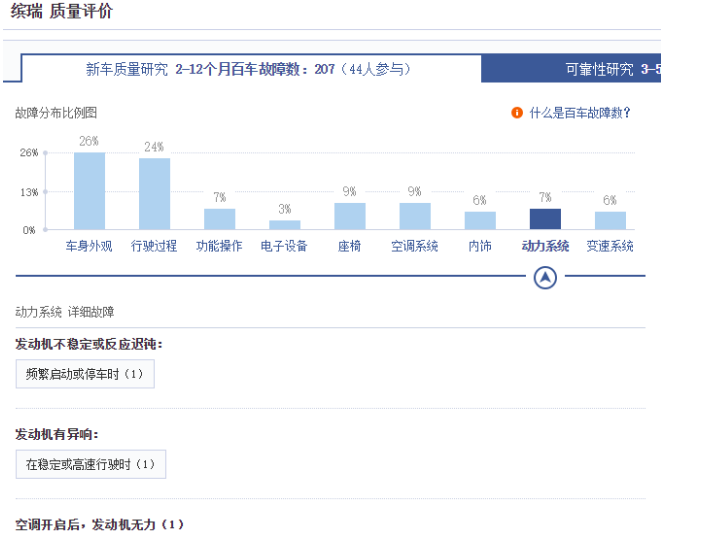
Task: Click the 动力系统 详细故障 section title
Action: point(65,312)
